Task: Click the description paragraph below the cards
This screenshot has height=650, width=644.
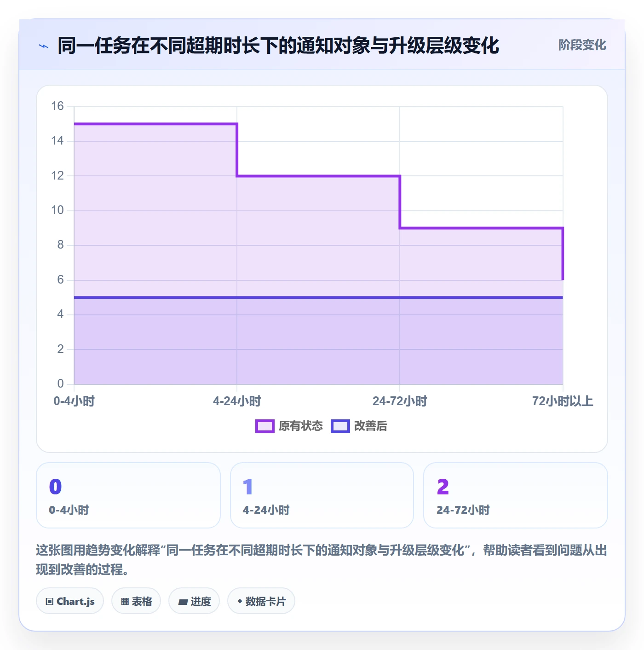Action: coord(322,560)
